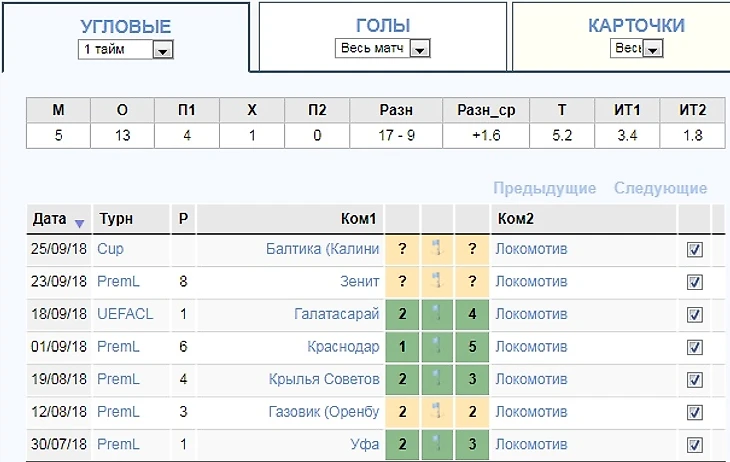
Task: Uncheck the 25/09/18 Cup match checkbox
Action: (x=695, y=250)
